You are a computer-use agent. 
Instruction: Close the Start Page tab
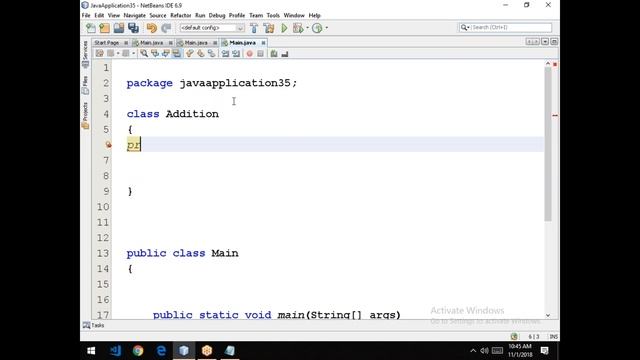pos(126,43)
